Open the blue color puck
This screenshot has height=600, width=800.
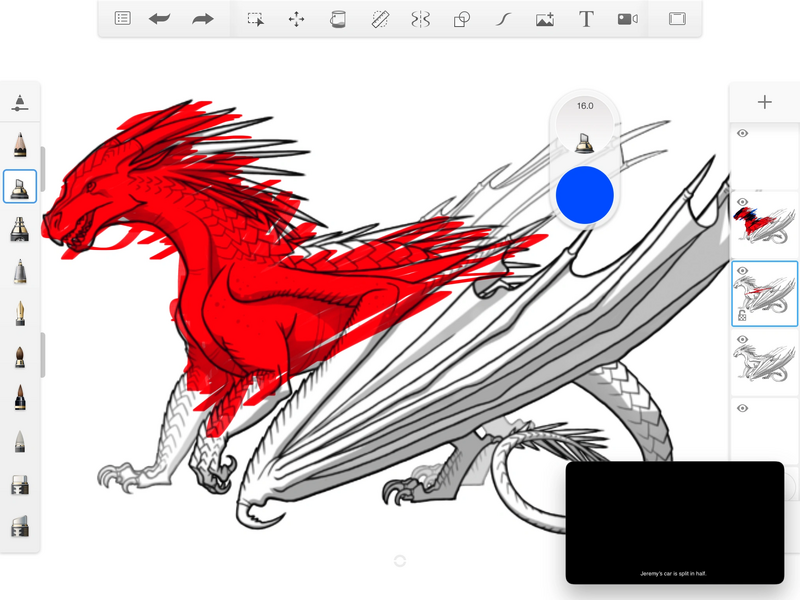click(x=584, y=194)
